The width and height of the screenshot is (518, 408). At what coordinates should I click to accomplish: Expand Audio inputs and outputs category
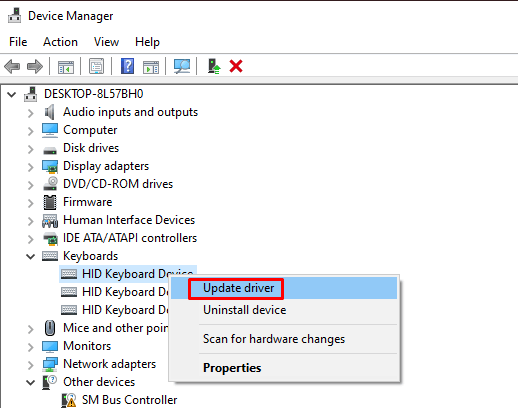(x=31, y=113)
